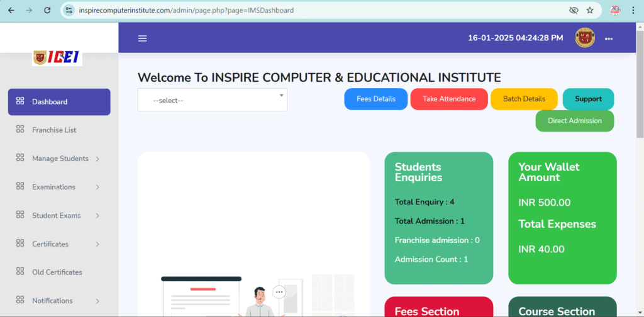Expand Manage Students submenu chevron
644x317 pixels.
pyautogui.click(x=97, y=159)
